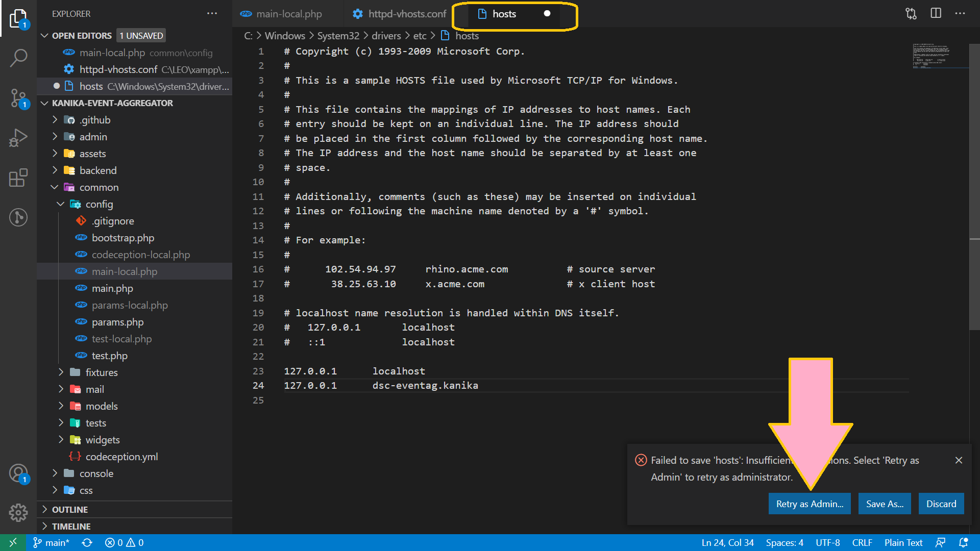
Task: Open main-local.php in Open Editors list
Action: coord(135,53)
